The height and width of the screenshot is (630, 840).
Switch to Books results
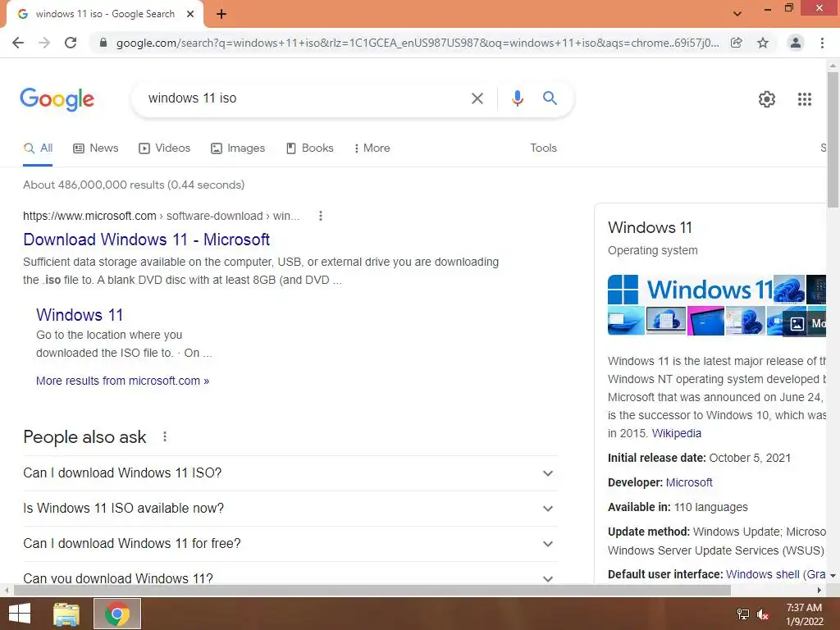[x=309, y=148]
